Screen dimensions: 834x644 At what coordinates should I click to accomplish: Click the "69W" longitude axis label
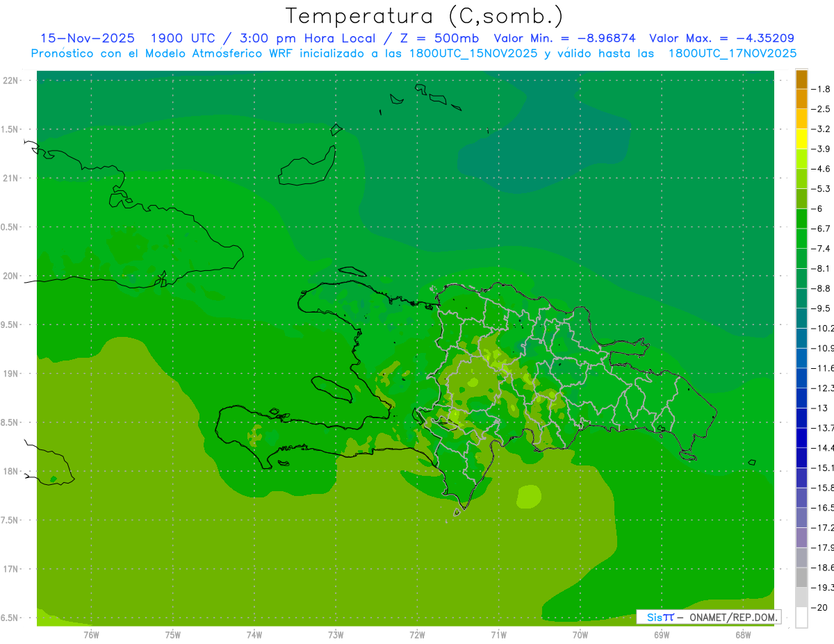click(x=662, y=635)
